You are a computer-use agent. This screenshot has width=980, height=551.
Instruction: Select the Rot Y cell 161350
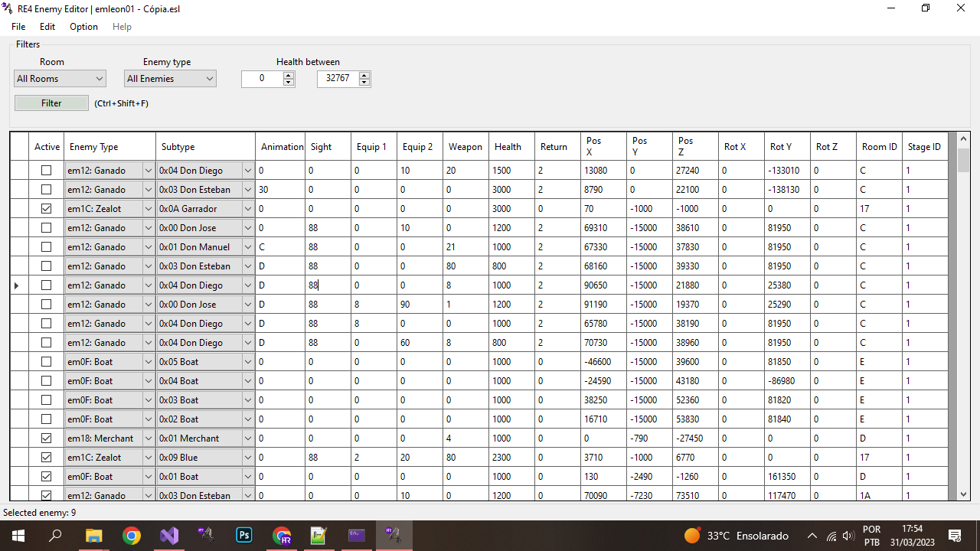coord(787,476)
